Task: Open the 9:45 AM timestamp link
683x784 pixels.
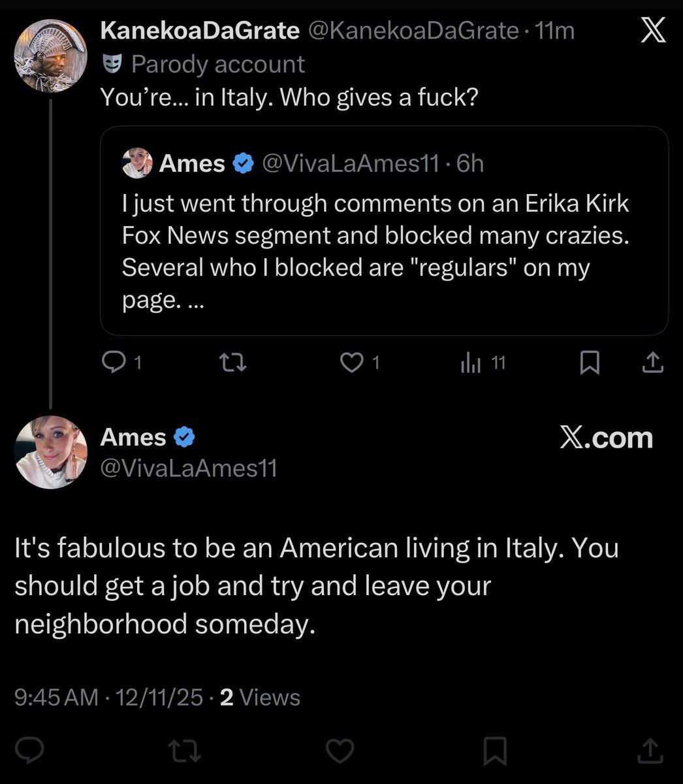Action: tap(56, 698)
